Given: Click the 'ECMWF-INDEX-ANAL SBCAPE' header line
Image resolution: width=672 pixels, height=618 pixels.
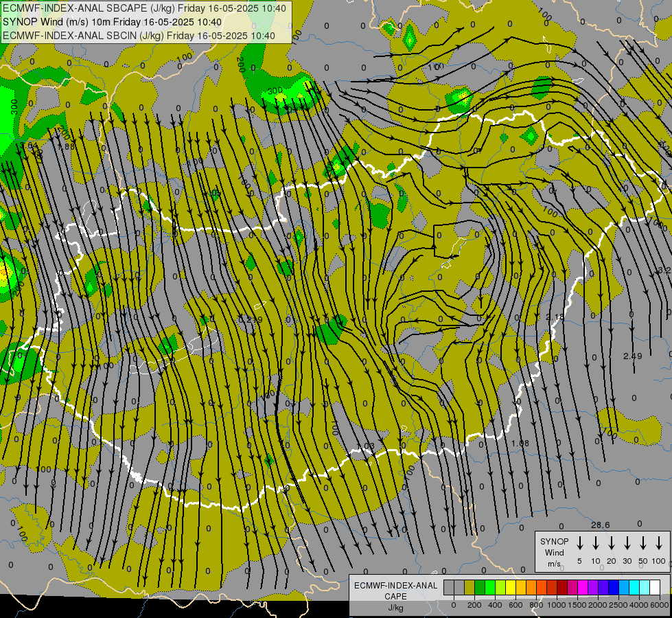Looking at the screenshot, I should pyautogui.click(x=144, y=8).
